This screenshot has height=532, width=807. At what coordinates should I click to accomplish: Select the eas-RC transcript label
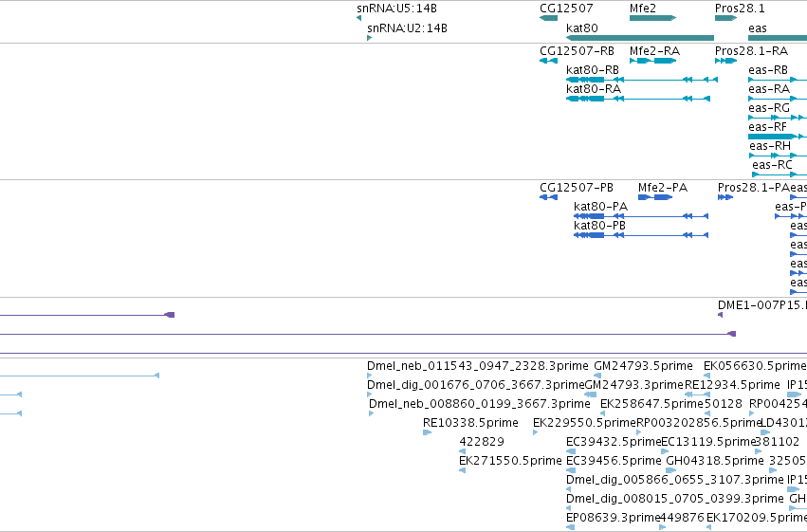pos(772,165)
